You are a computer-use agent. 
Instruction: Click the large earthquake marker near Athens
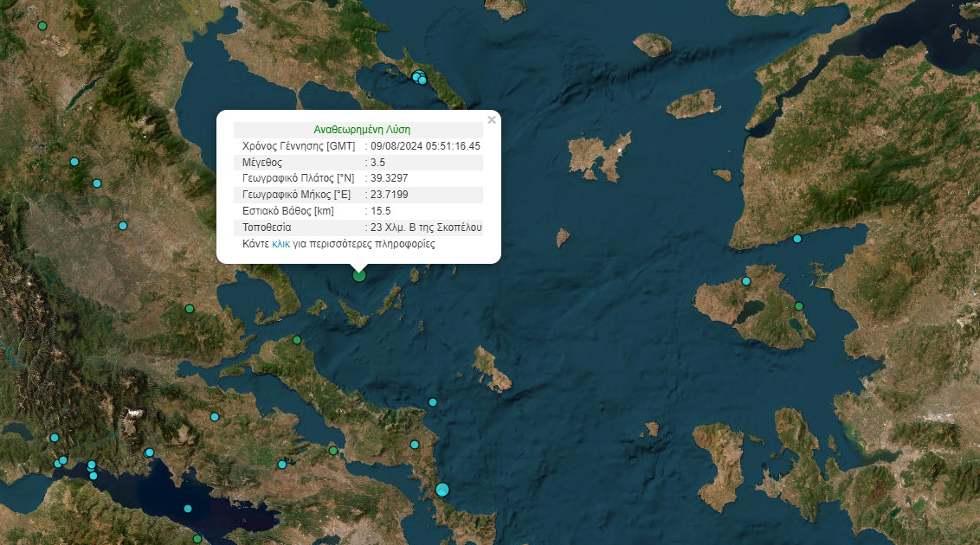point(442,490)
